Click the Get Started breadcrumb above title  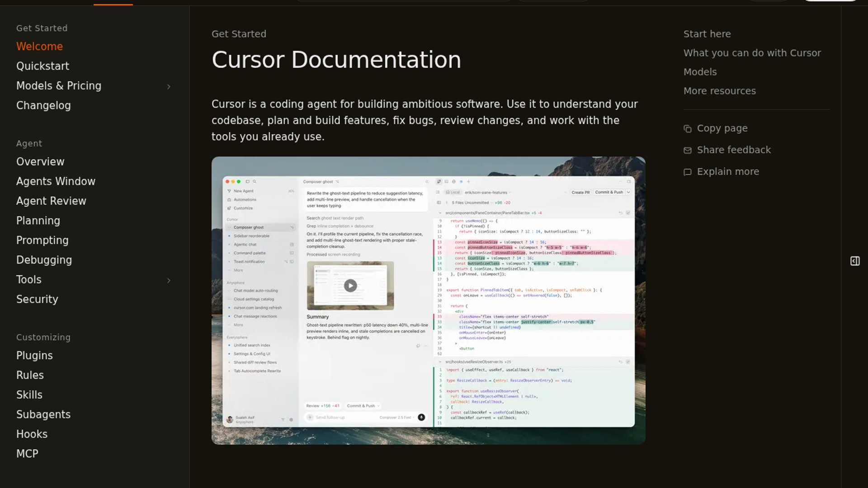(x=239, y=34)
